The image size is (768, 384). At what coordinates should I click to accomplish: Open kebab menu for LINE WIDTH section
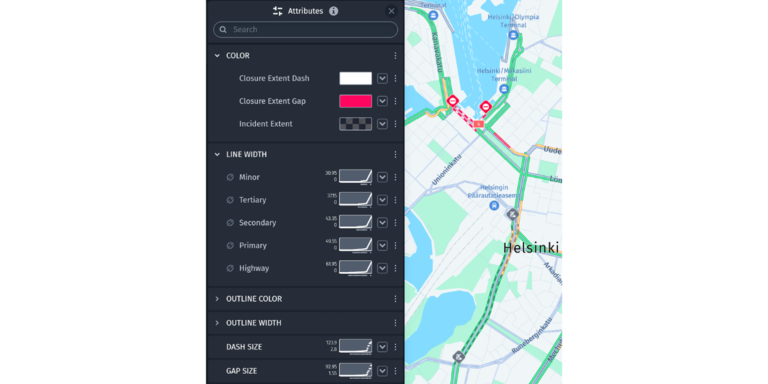395,154
